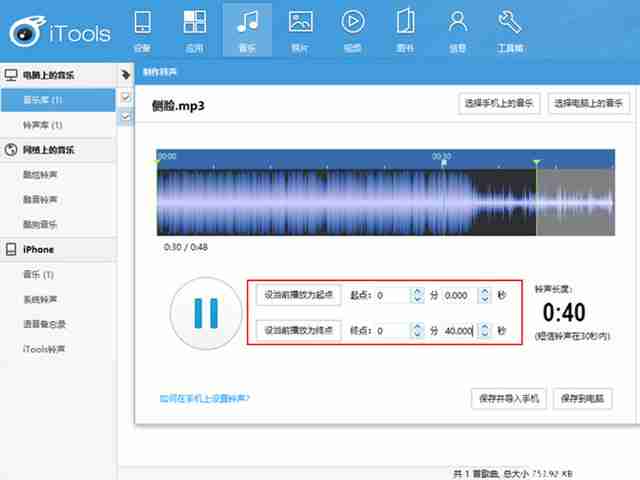This screenshot has width=640, height=480.
Task: Click the iTools logo icon
Action: pos(30,32)
